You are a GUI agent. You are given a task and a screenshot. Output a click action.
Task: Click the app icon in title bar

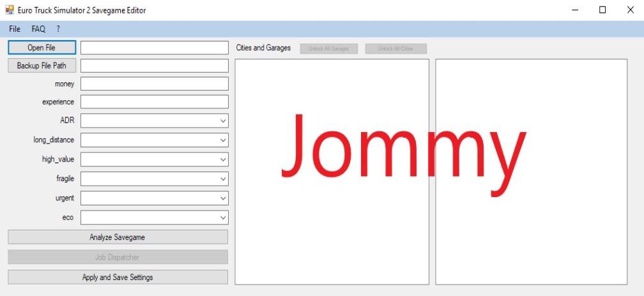coord(10,10)
